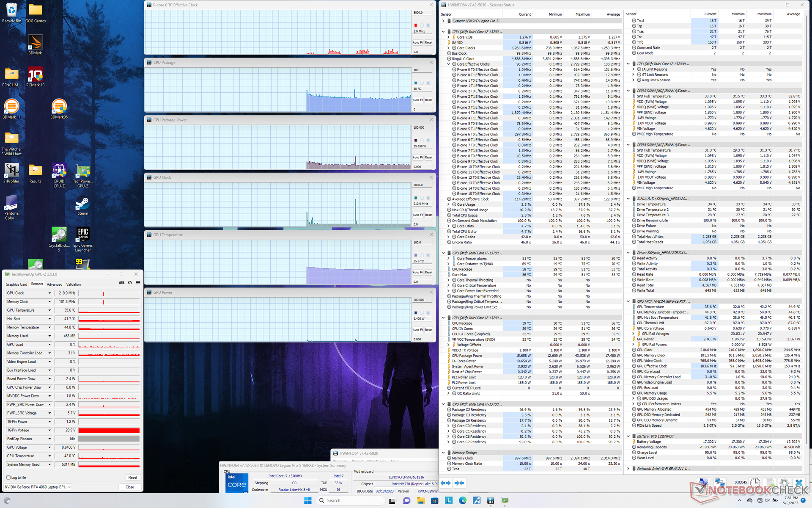
Task: Enable Log to file checkbox
Action: coord(8,478)
